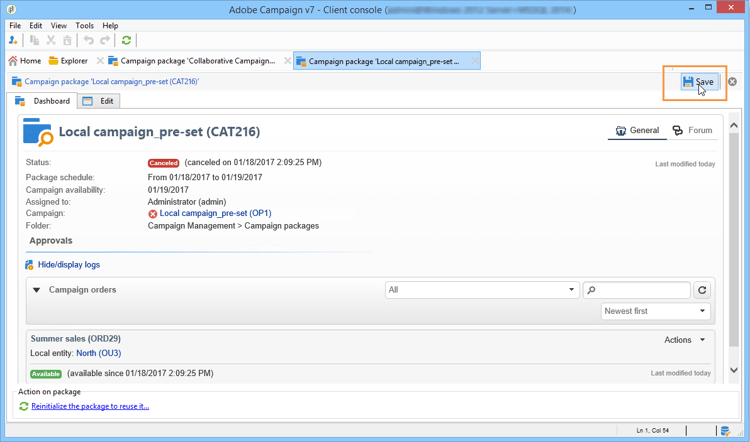Click the Hide/display logs link

69,265
